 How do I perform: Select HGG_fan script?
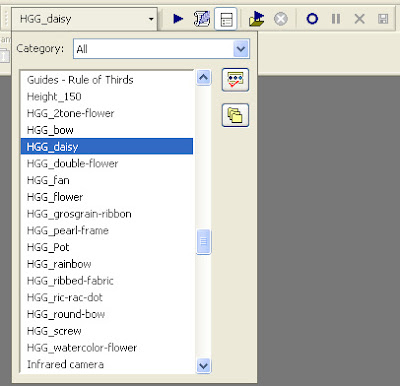107,180
